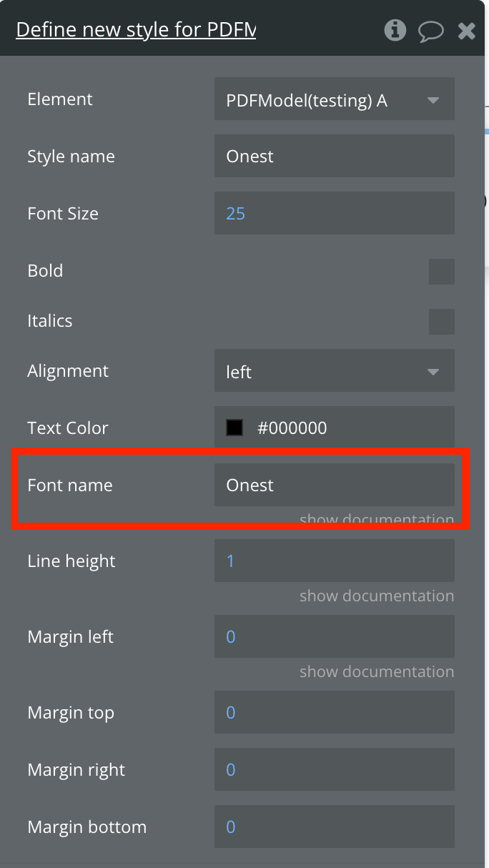489x868 pixels.
Task: Expand the Alignment dropdown set to left
Action: [x=335, y=370]
